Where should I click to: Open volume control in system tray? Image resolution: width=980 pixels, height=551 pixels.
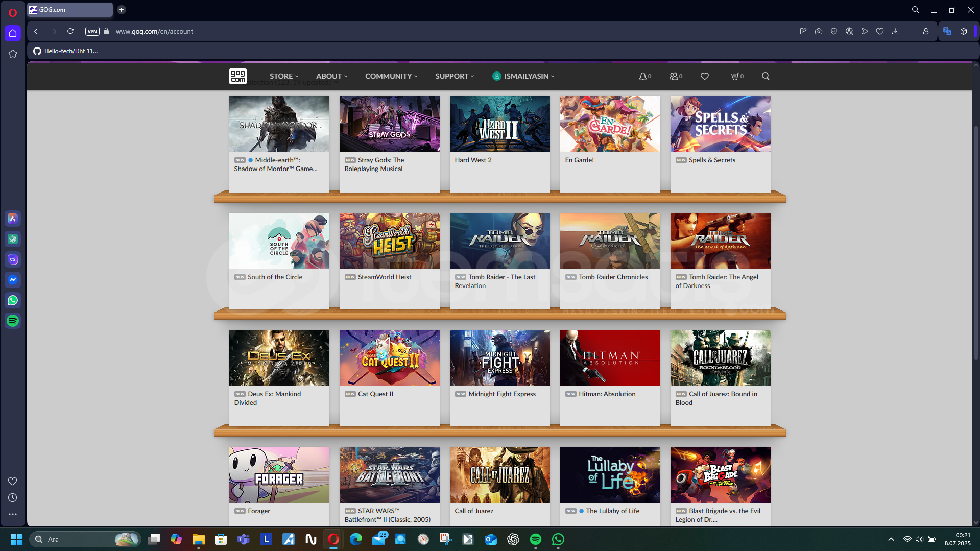pyautogui.click(x=919, y=539)
